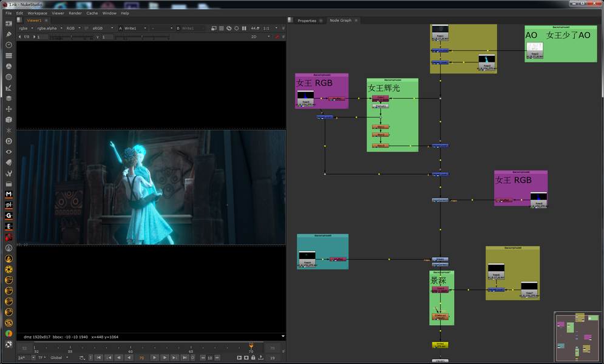This screenshot has height=364, width=604.
Task: Open the 1:1 zoom ratio dropdown
Action: pos(270,28)
